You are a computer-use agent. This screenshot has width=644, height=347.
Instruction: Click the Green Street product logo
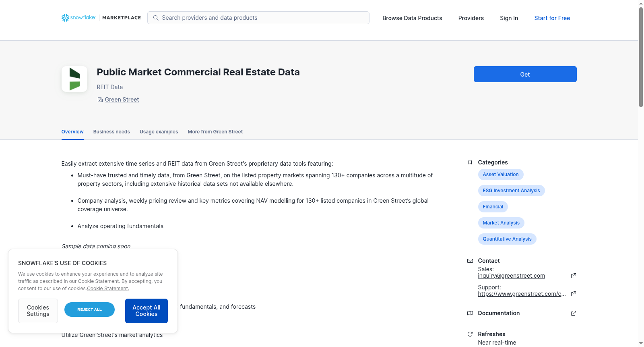[x=74, y=79]
